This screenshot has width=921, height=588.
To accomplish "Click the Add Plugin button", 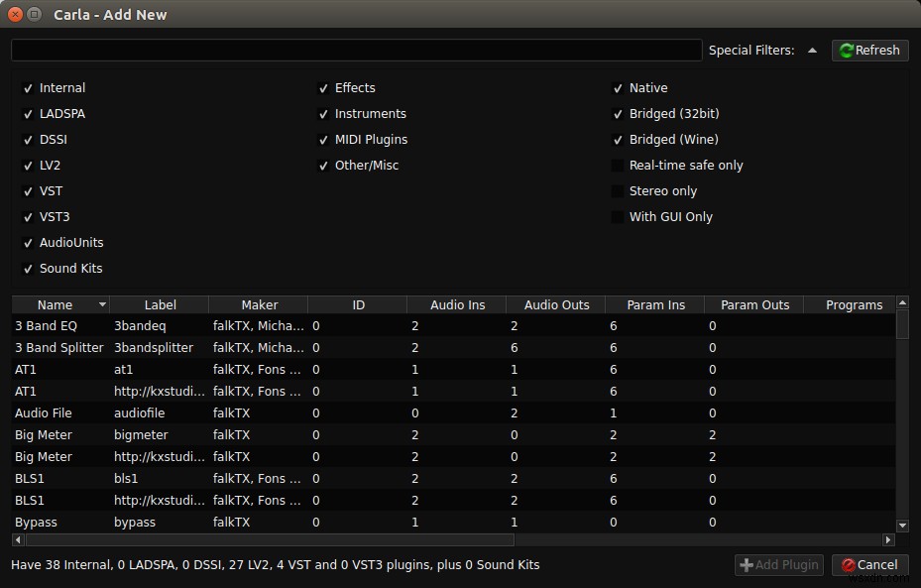I will [x=779, y=564].
